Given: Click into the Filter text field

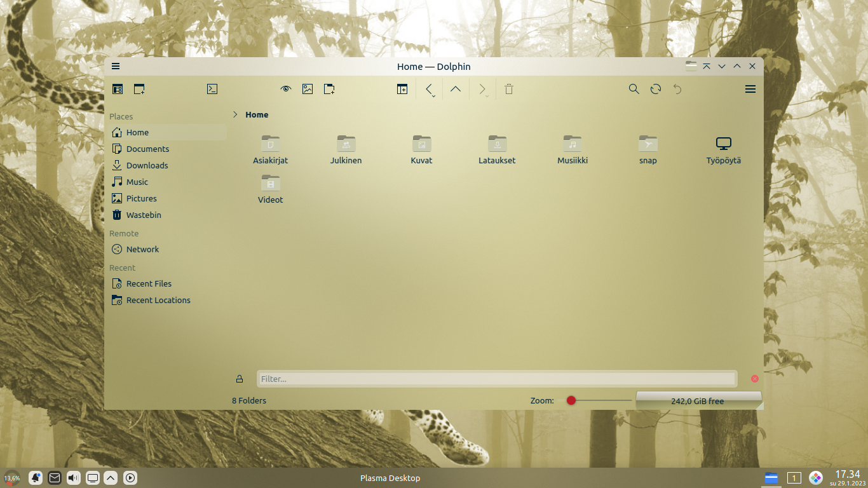Looking at the screenshot, I should tap(496, 379).
